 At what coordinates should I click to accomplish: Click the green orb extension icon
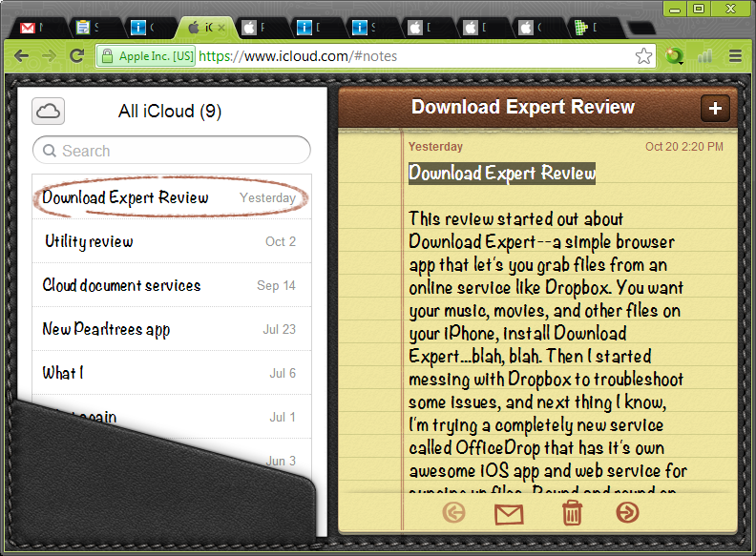pyautogui.click(x=674, y=56)
